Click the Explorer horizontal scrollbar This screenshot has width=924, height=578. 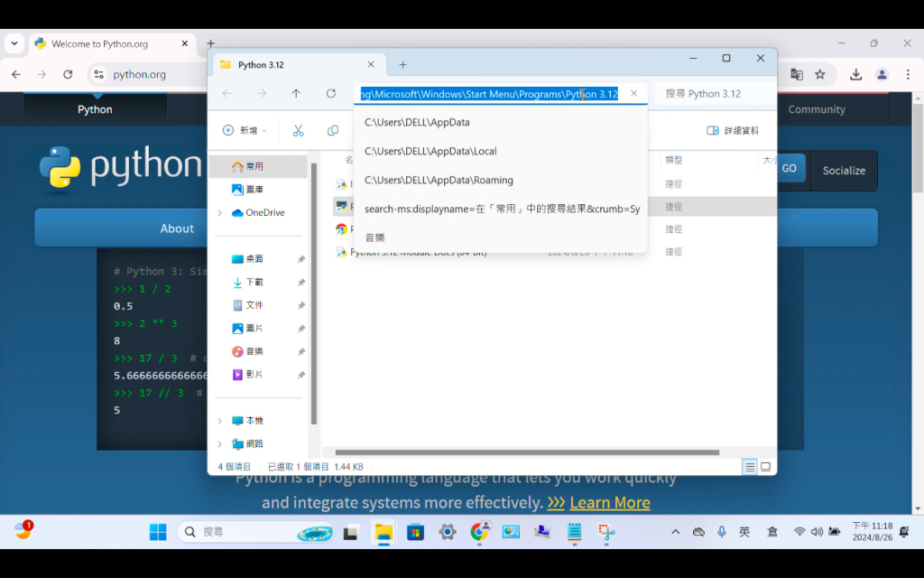(527, 452)
